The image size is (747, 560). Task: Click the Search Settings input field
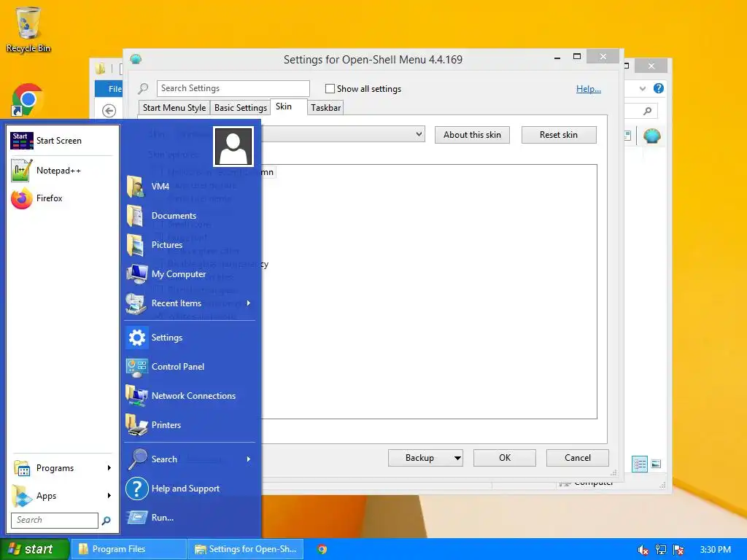233,88
